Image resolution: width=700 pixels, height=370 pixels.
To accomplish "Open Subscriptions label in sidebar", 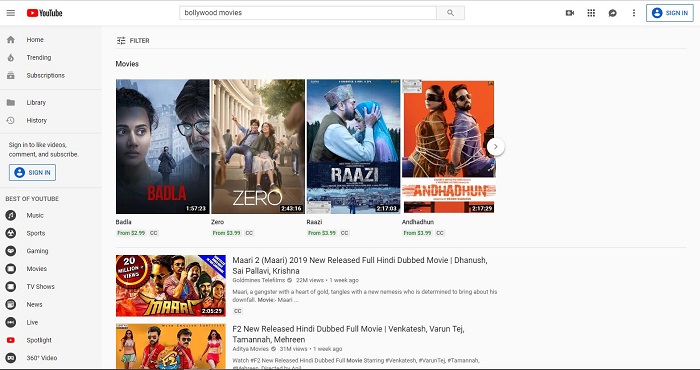I will point(46,75).
